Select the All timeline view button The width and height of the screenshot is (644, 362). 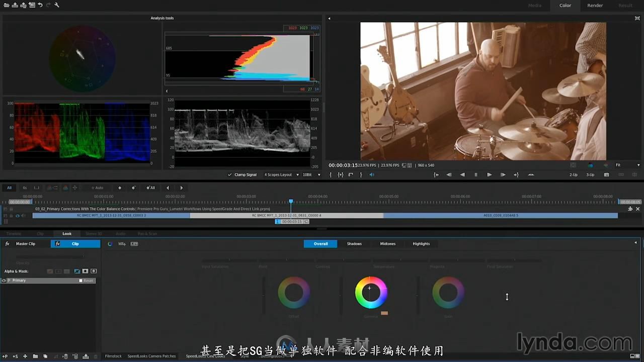[x=9, y=188]
